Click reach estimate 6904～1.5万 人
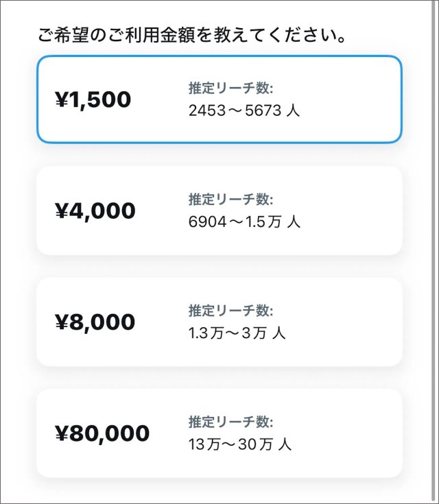 point(244,222)
